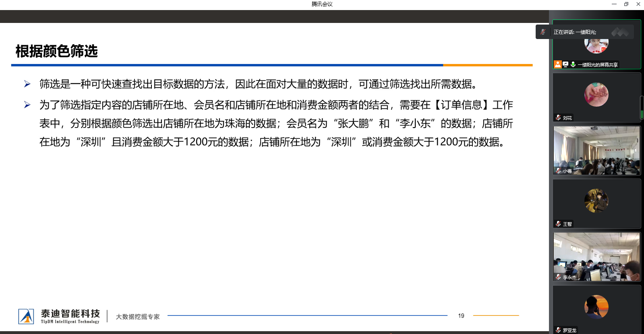Click 小曹's muted microphone icon
The image size is (644, 334).
(x=558, y=171)
